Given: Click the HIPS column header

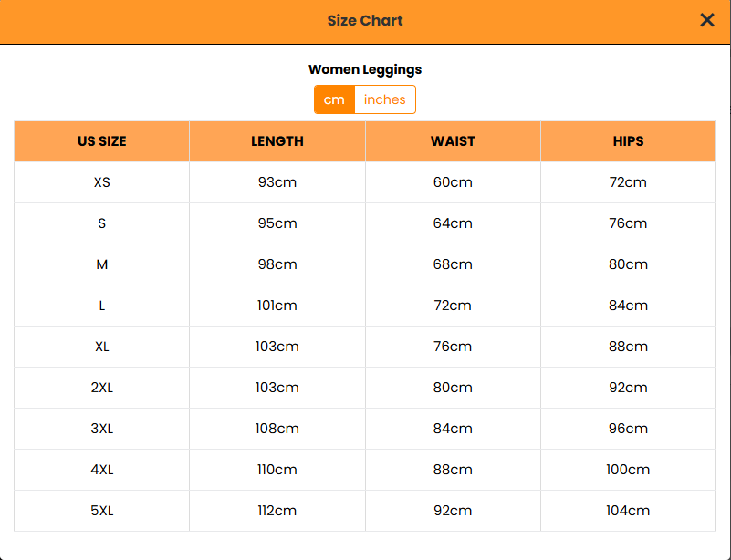Looking at the screenshot, I should pyautogui.click(x=628, y=141).
